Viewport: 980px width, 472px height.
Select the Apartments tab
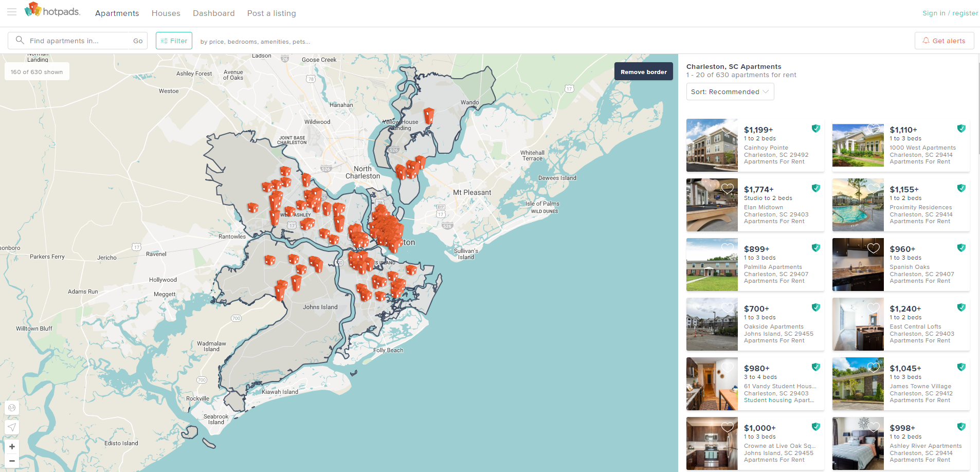(117, 13)
